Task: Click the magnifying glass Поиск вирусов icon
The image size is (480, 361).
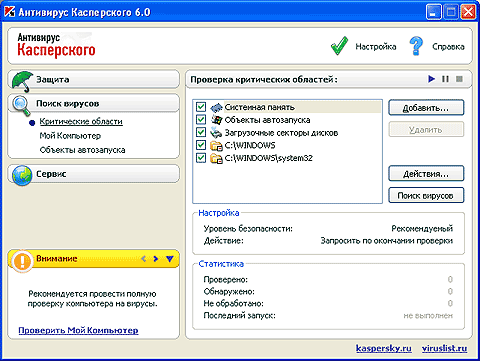Action: tap(21, 105)
